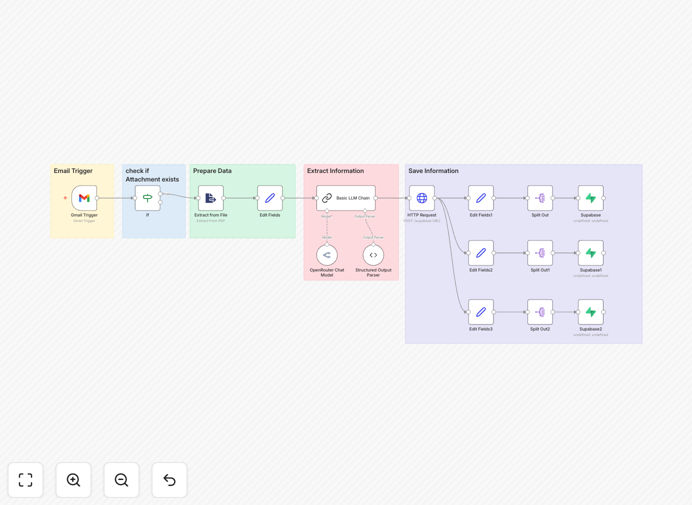Click the Edit Fields2 node
Image resolution: width=692 pixels, height=505 pixels.
tap(481, 253)
